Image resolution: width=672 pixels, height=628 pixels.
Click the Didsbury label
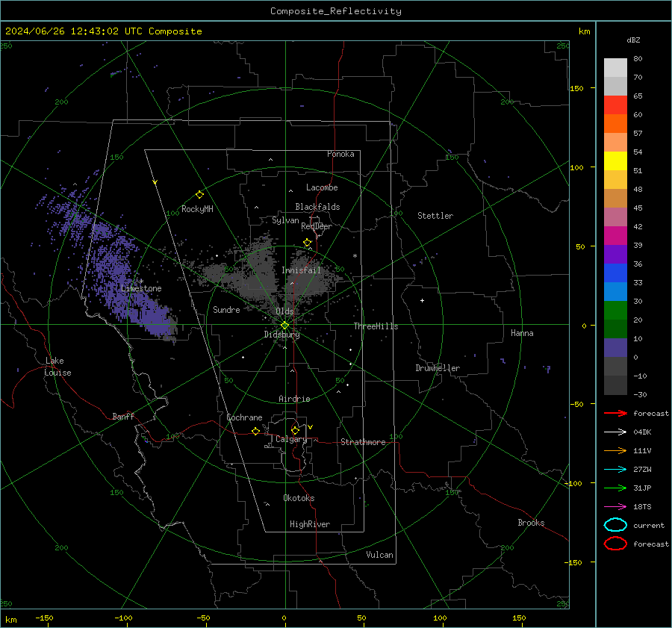click(x=281, y=335)
